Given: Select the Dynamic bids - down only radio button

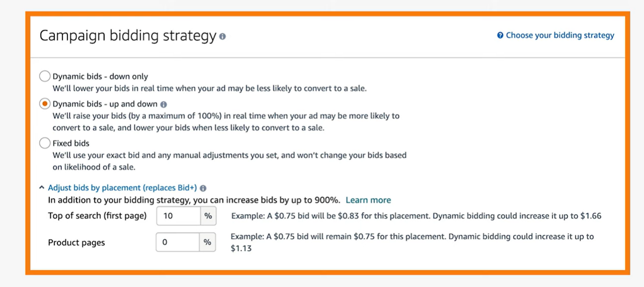Looking at the screenshot, I should click(x=45, y=76).
